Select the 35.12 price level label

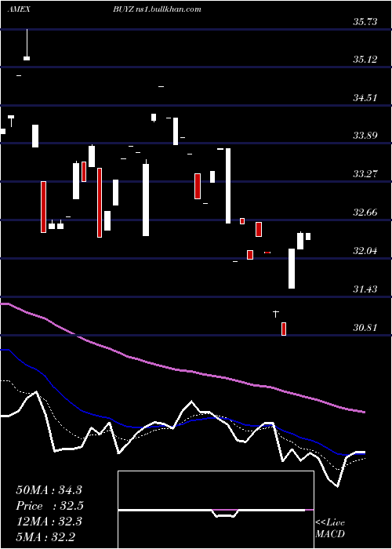[x=365, y=60]
